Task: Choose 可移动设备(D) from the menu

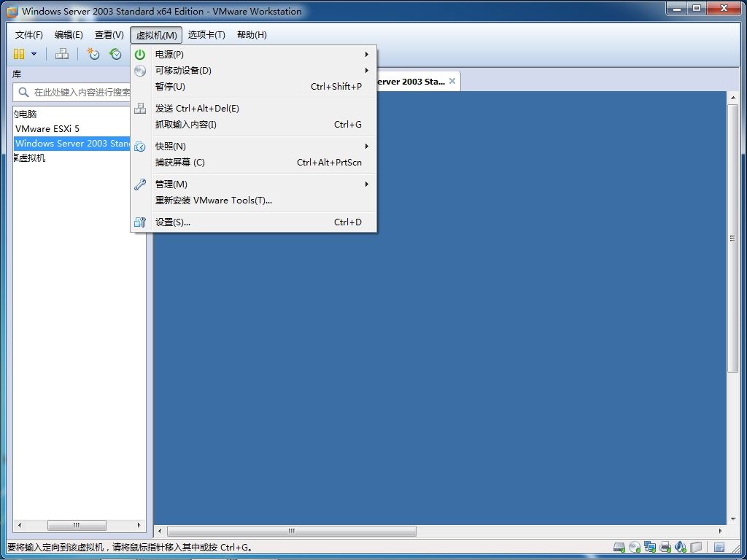Action: 253,71
